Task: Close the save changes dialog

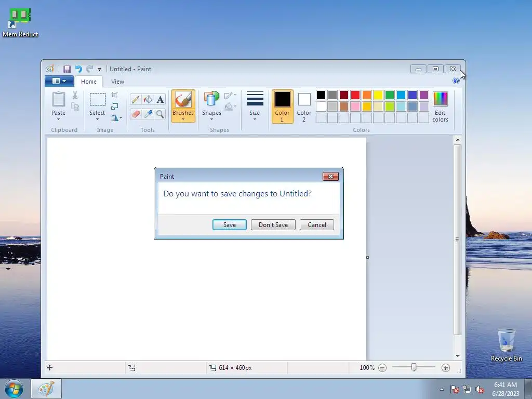Action: tap(330, 177)
